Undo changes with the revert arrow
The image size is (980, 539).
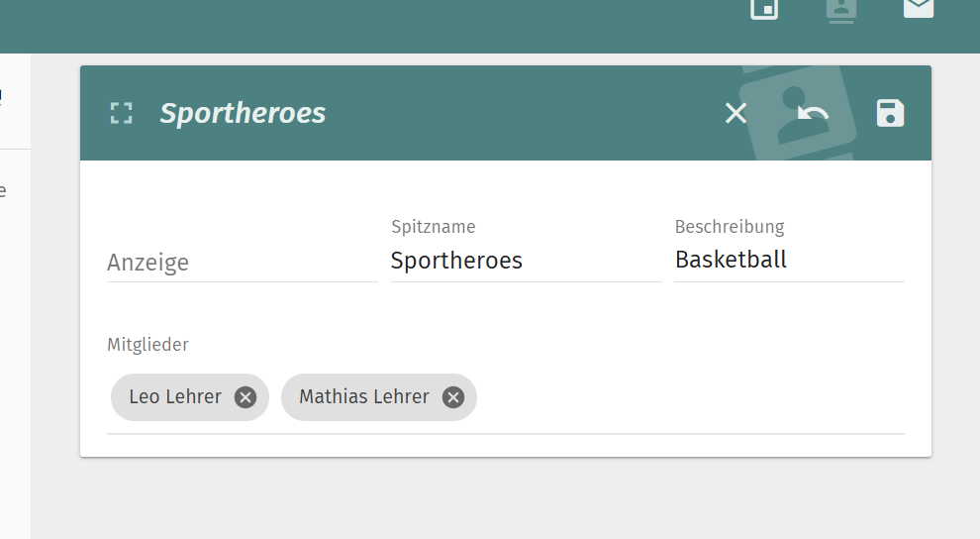pos(813,113)
